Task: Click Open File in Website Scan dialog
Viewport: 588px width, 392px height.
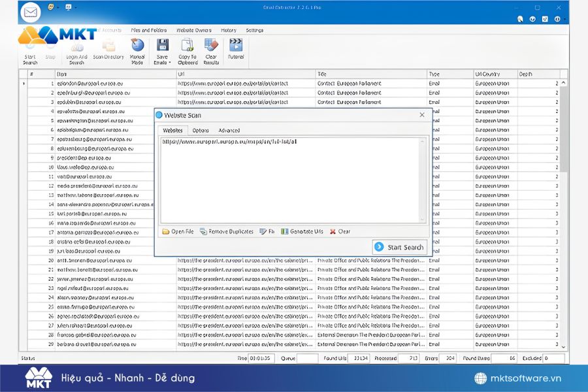Action: (x=178, y=231)
